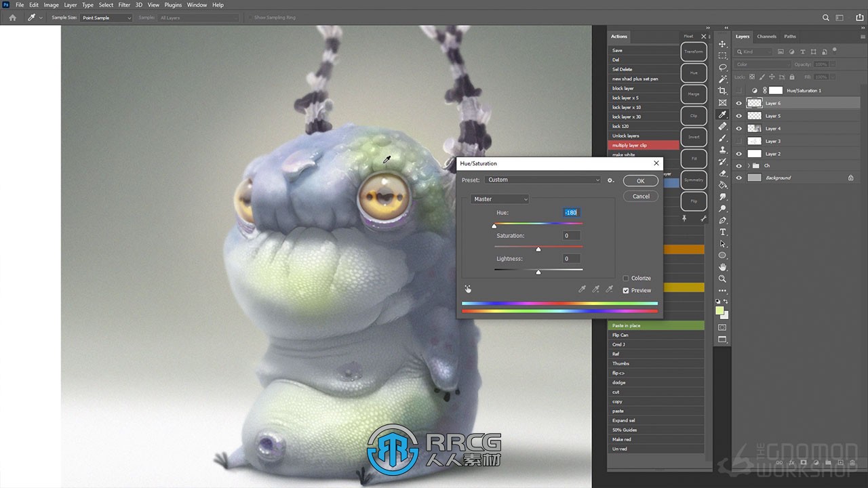Click the on-image adjustment hand tool in Hue/Saturation
This screenshot has height=488, width=868.
point(468,289)
